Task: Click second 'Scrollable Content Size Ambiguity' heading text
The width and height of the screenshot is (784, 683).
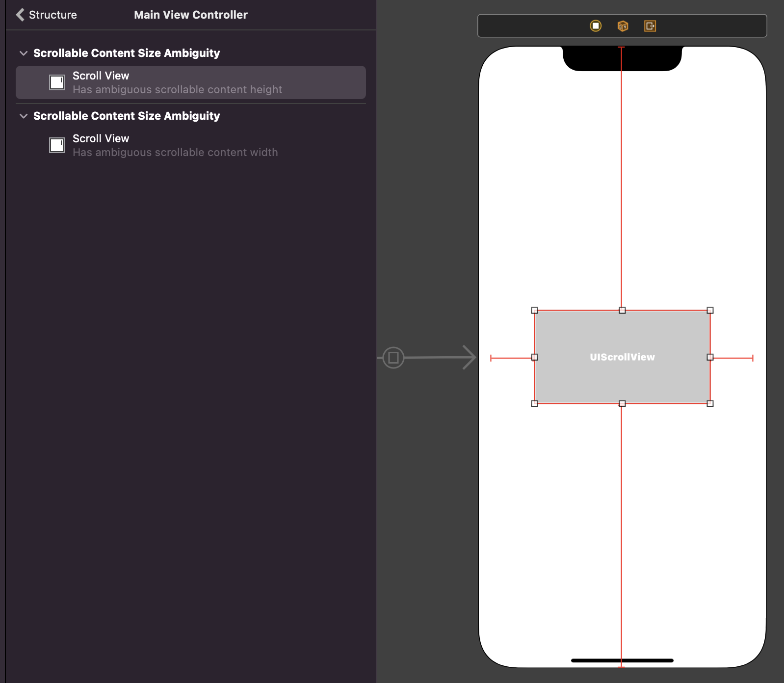Action: (x=127, y=116)
